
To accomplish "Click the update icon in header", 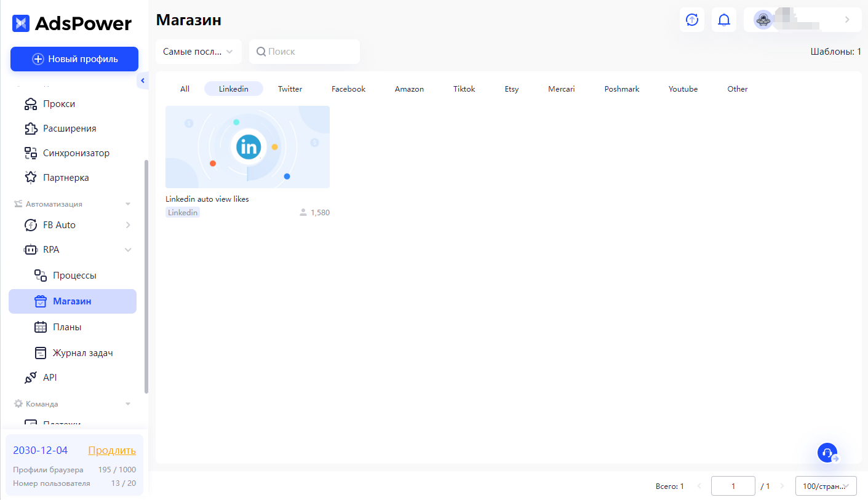I will pos(692,20).
